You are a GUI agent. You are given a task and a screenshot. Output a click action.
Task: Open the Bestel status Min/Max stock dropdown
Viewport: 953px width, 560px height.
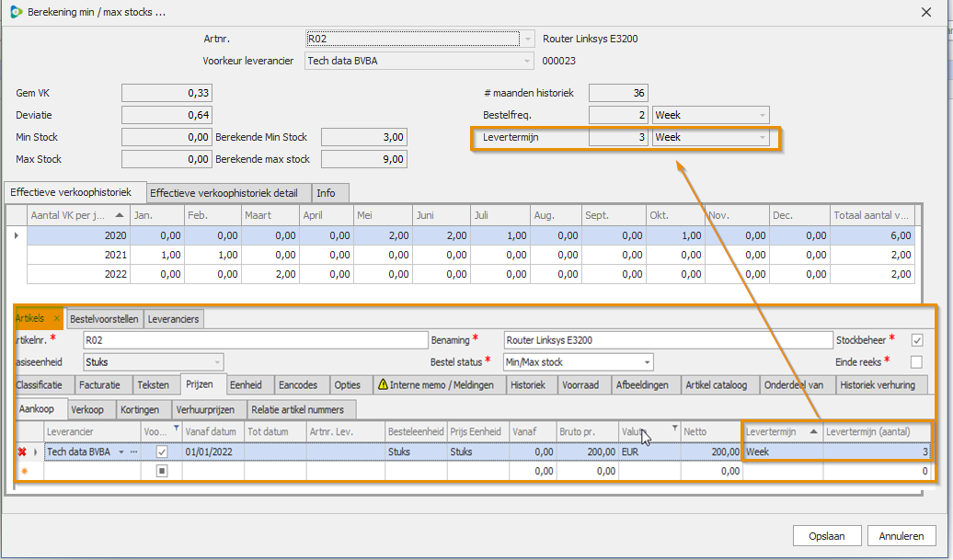[647, 362]
